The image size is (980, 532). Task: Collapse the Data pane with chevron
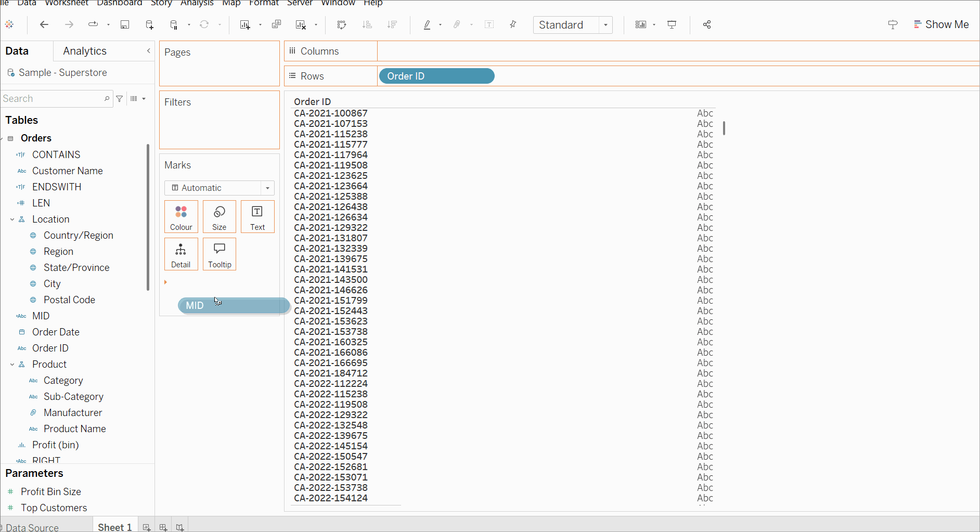click(149, 51)
